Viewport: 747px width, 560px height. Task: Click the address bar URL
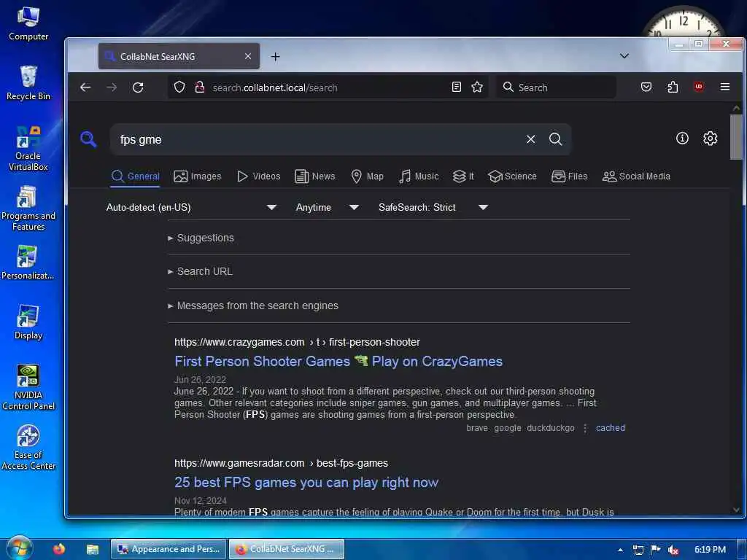click(x=275, y=87)
